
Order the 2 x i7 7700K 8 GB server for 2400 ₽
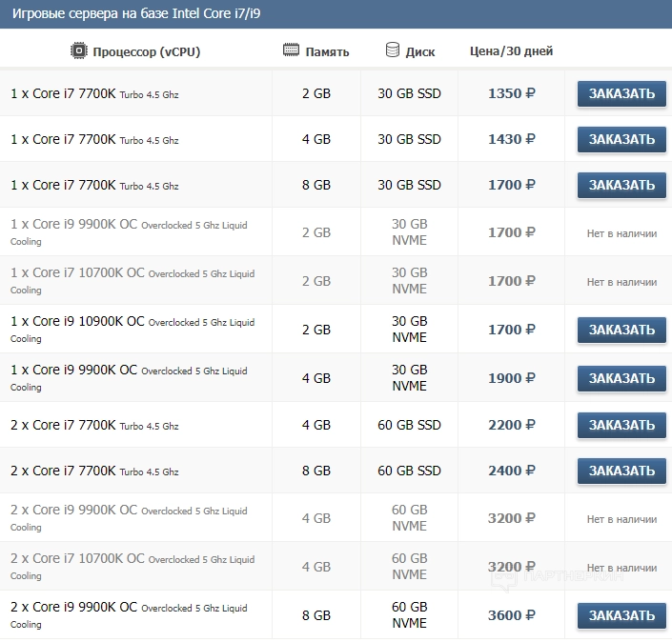(x=621, y=471)
